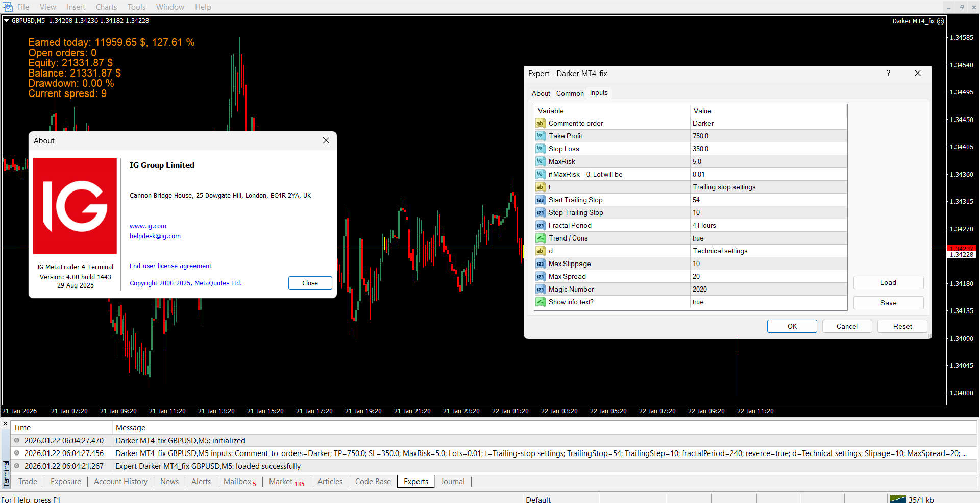Click the Comment to order string icon

click(540, 123)
